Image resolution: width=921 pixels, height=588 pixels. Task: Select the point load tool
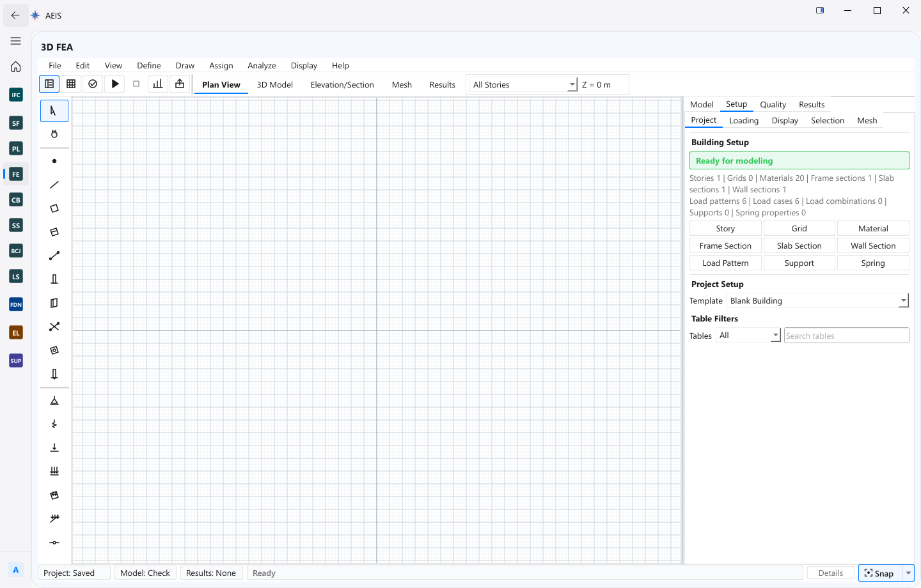54,448
